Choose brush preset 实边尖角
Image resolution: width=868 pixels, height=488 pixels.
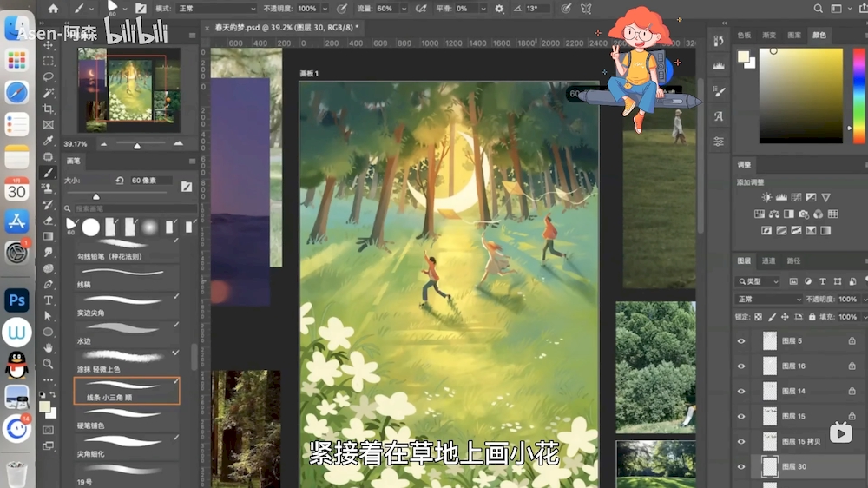coord(127,307)
